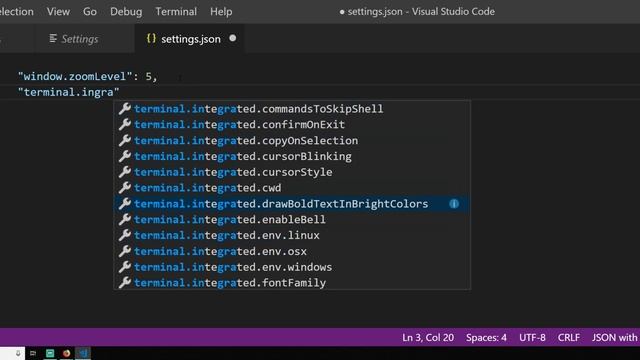Open the Debug menu
The image size is (640, 360).
pos(126,11)
